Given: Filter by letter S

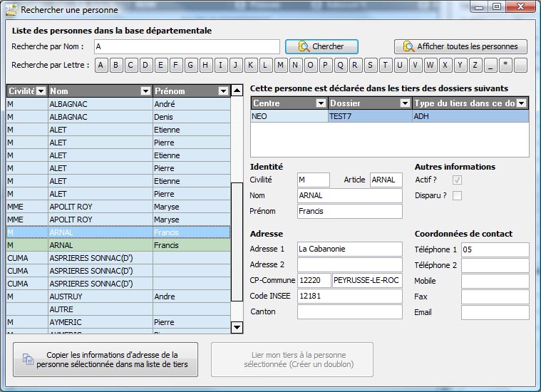Looking at the screenshot, I should (x=370, y=66).
